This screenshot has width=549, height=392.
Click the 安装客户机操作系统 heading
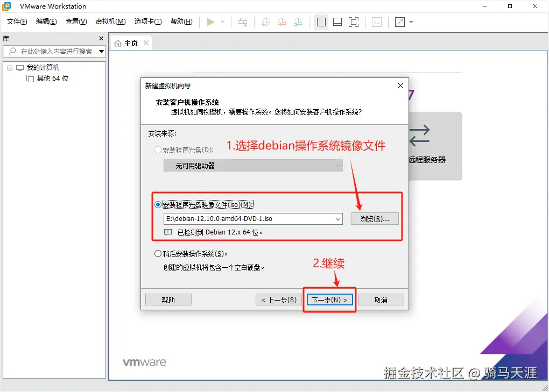(x=187, y=102)
